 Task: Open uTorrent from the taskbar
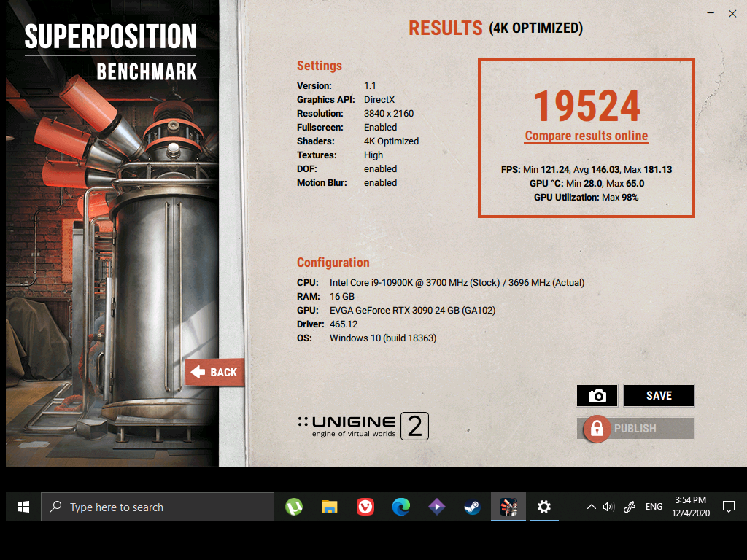[x=294, y=507]
